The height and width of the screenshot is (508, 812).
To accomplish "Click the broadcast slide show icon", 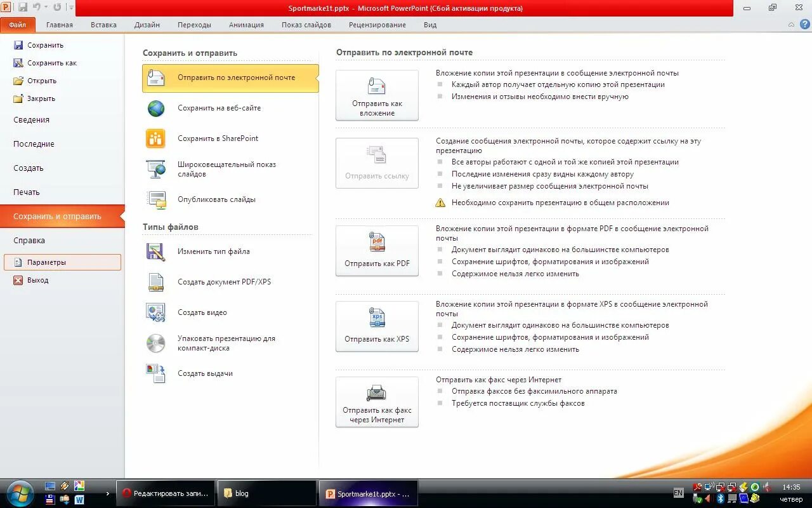I will [x=156, y=169].
